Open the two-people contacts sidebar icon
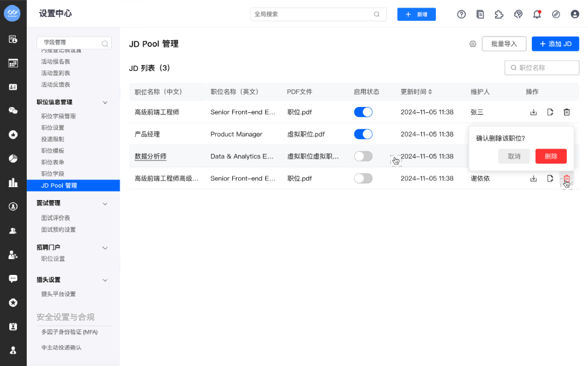588x366 pixels. click(x=13, y=231)
